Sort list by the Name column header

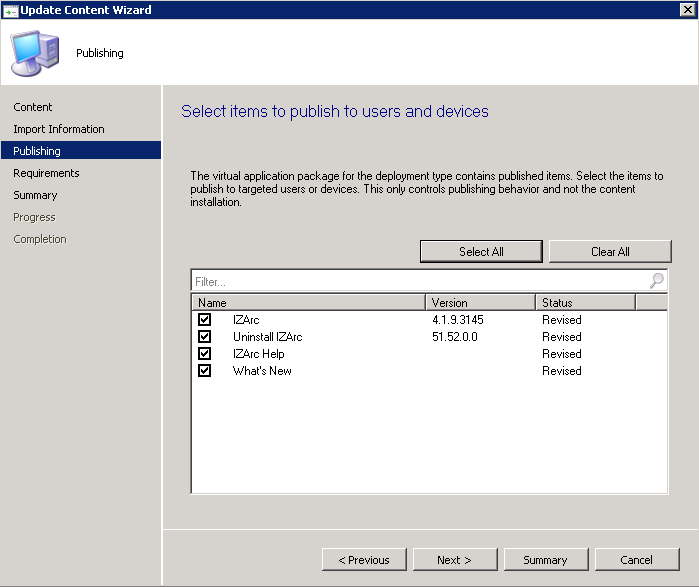[308, 303]
